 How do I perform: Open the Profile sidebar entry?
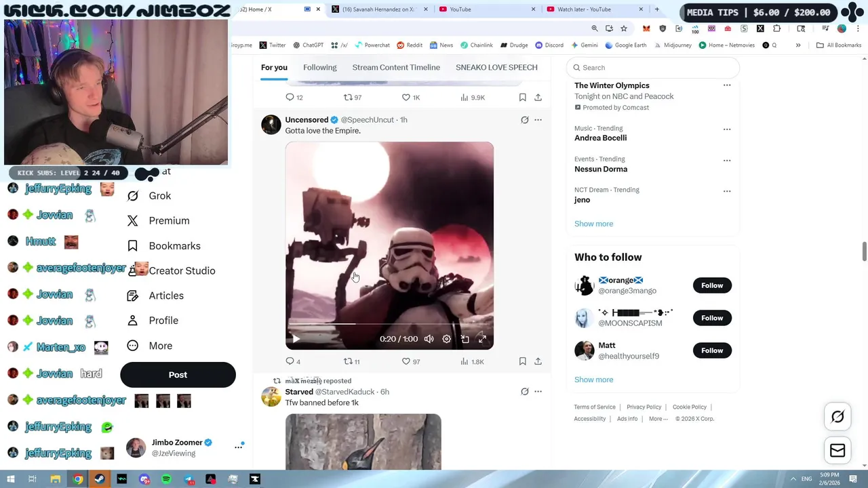[153, 321]
